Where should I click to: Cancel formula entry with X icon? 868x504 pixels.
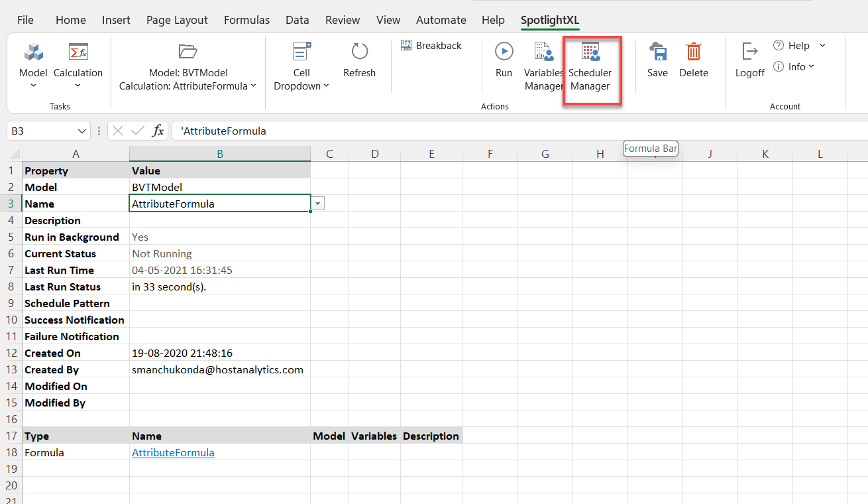click(118, 131)
